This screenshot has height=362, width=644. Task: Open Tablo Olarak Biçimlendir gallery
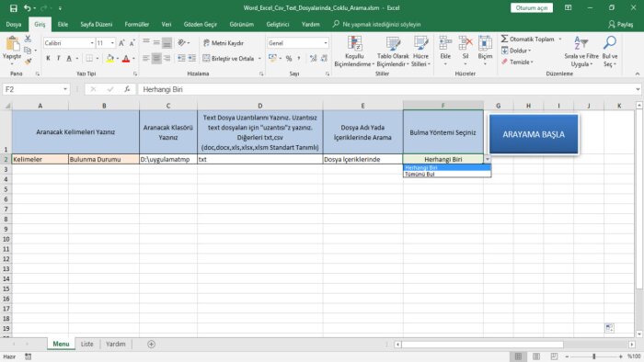(393, 51)
